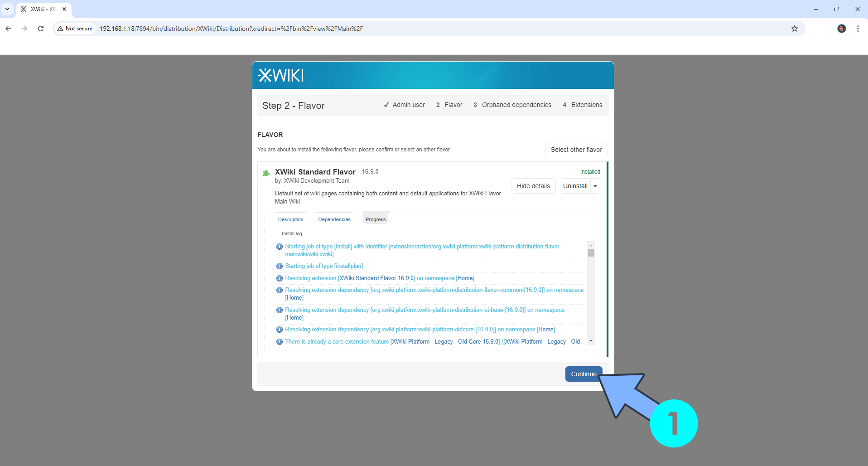Click the checkmark icon beside Admin user
The image size is (868, 466).
386,105
